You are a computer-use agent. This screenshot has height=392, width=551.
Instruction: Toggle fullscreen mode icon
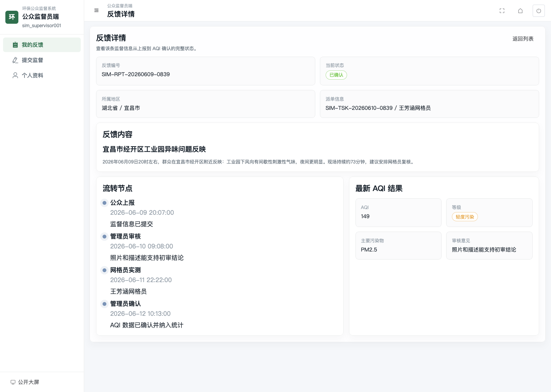tap(502, 11)
